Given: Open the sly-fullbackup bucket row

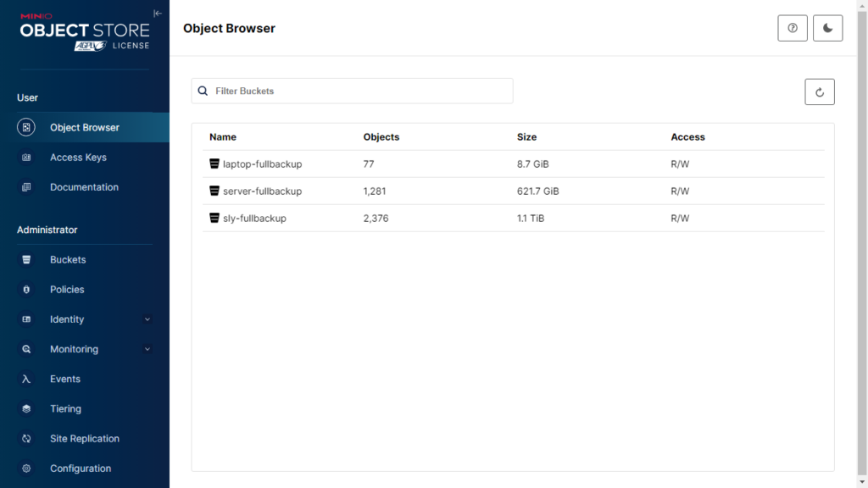Looking at the screenshot, I should [513, 218].
